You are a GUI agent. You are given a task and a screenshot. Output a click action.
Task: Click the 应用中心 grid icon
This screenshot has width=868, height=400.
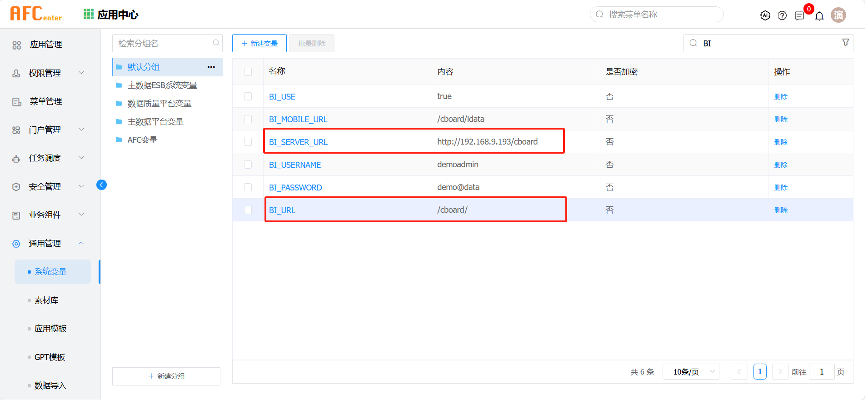click(x=89, y=14)
